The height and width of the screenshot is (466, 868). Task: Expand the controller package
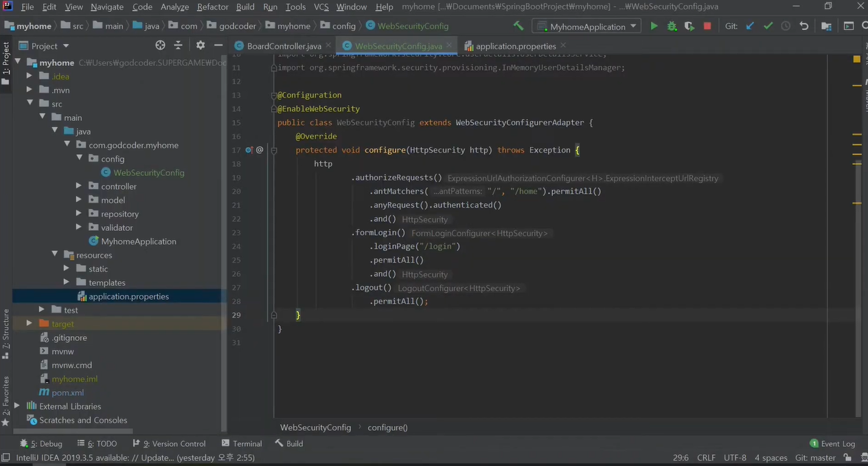79,186
